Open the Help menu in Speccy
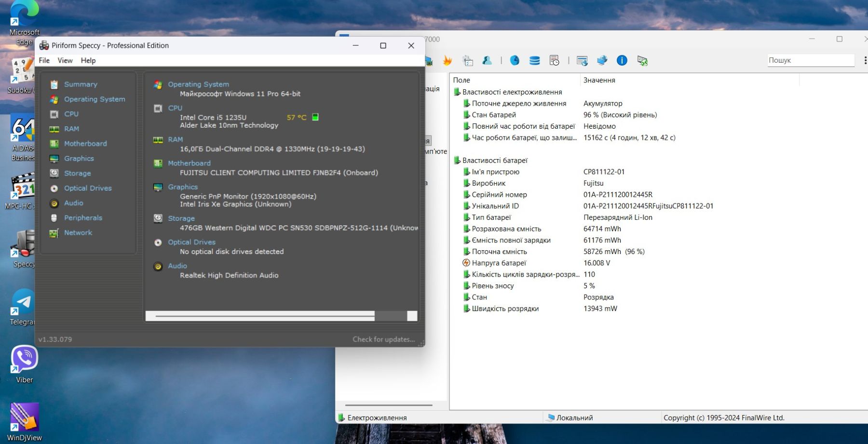The height and width of the screenshot is (444, 868). (88, 60)
